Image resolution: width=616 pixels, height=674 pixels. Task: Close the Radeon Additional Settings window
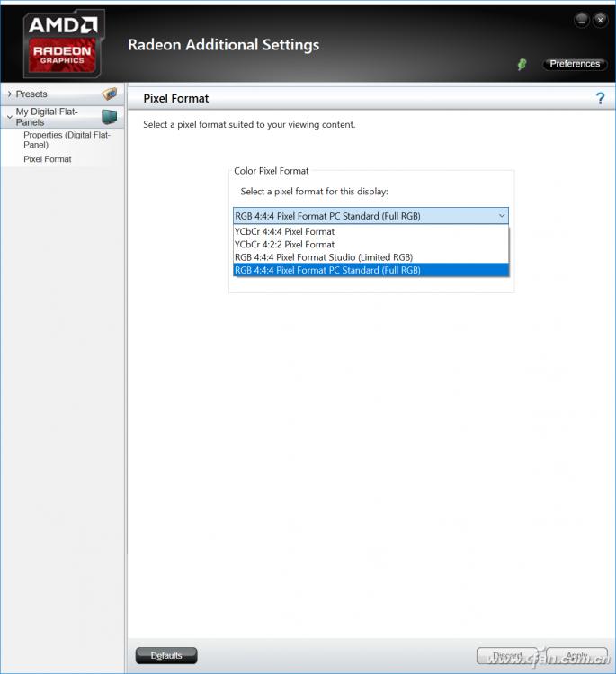[x=600, y=20]
